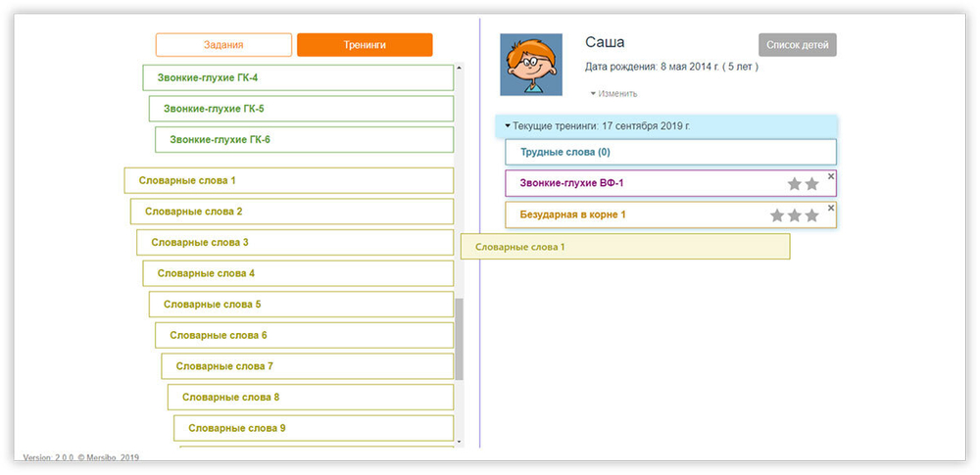Remove Безударная в корне 1 with X
Image resolution: width=980 pixels, height=475 pixels.
coord(831,208)
